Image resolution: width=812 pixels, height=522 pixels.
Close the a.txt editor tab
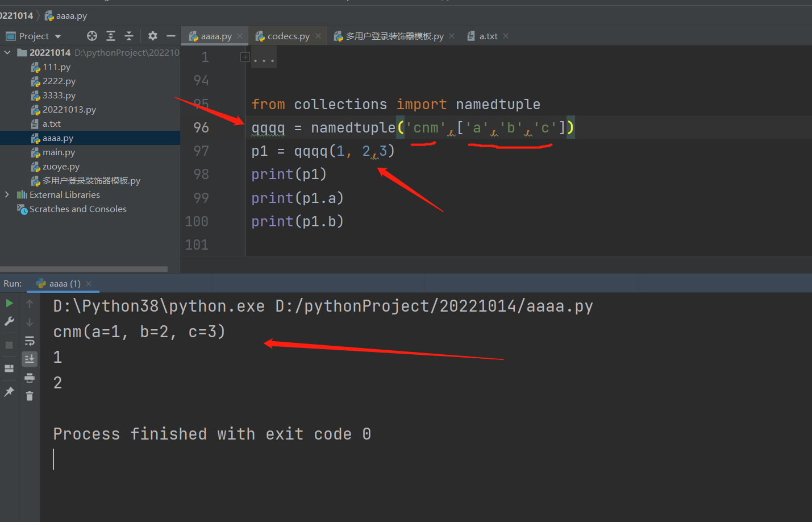[506, 36]
